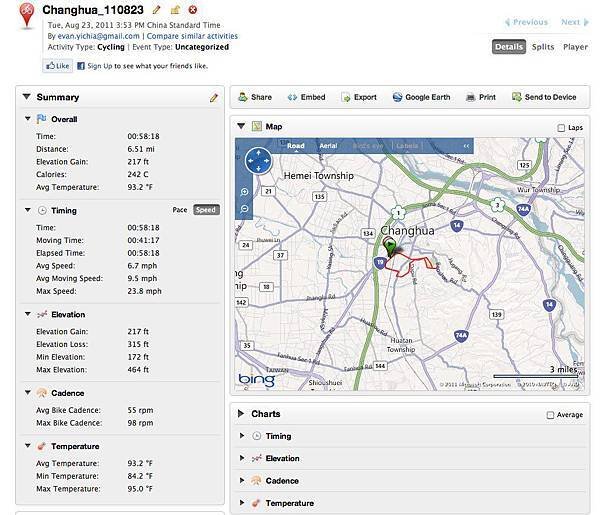Collapse the Temperature summary section
Screen dimensions: 600x515
click(x=28, y=445)
